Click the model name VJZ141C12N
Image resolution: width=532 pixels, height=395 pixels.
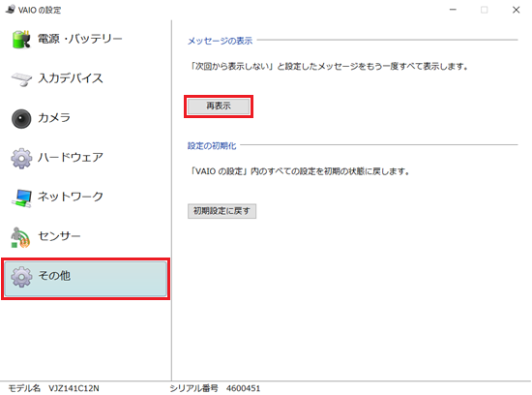click(x=74, y=388)
